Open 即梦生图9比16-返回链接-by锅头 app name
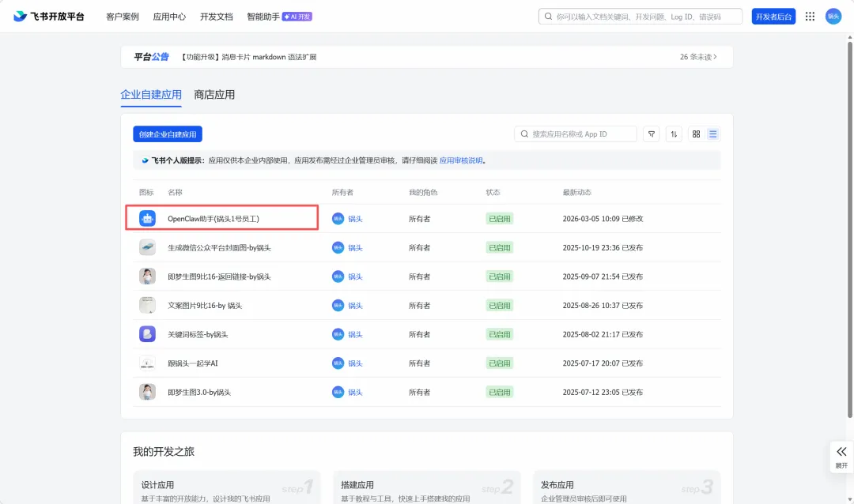Screen dimensions: 854x504 pos(220,276)
